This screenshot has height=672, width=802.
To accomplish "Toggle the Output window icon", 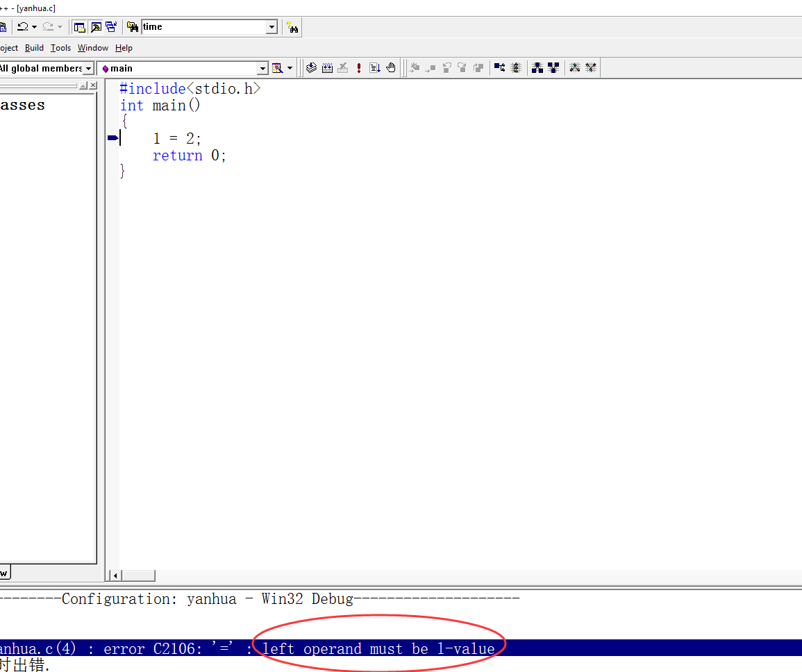I will (x=96, y=27).
